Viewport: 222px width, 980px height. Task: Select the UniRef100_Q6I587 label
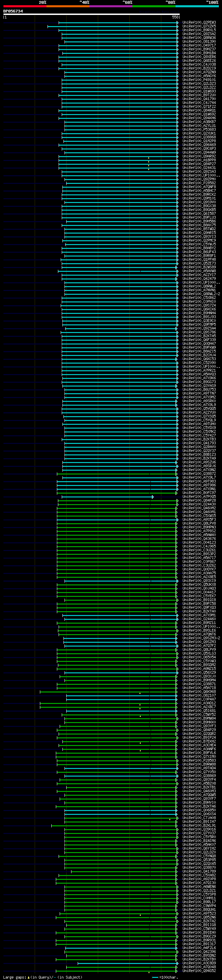click(199, 213)
